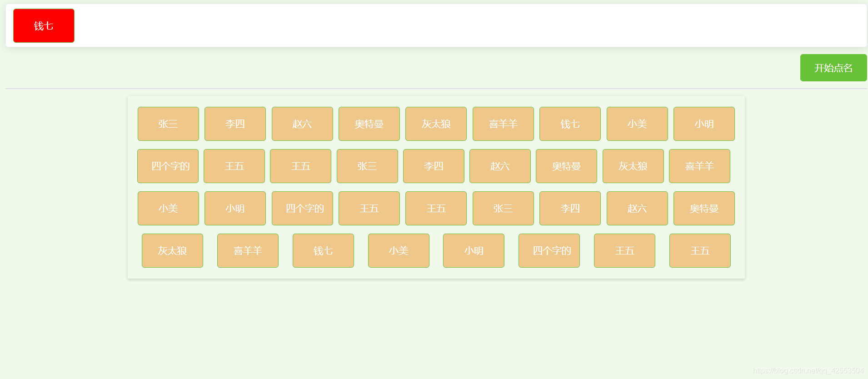Choose 小美 card in the bottom row
The height and width of the screenshot is (379, 868).
click(399, 250)
